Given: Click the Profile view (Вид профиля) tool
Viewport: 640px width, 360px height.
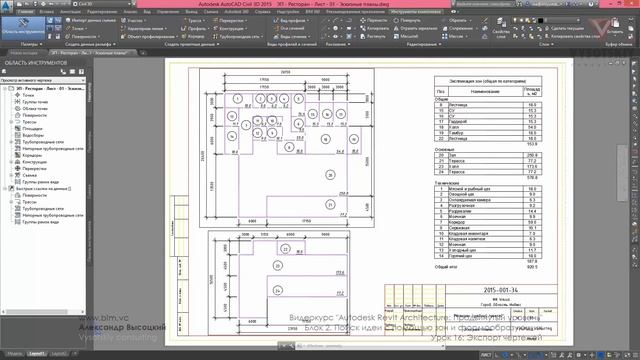Looking at the screenshot, I should 291,20.
